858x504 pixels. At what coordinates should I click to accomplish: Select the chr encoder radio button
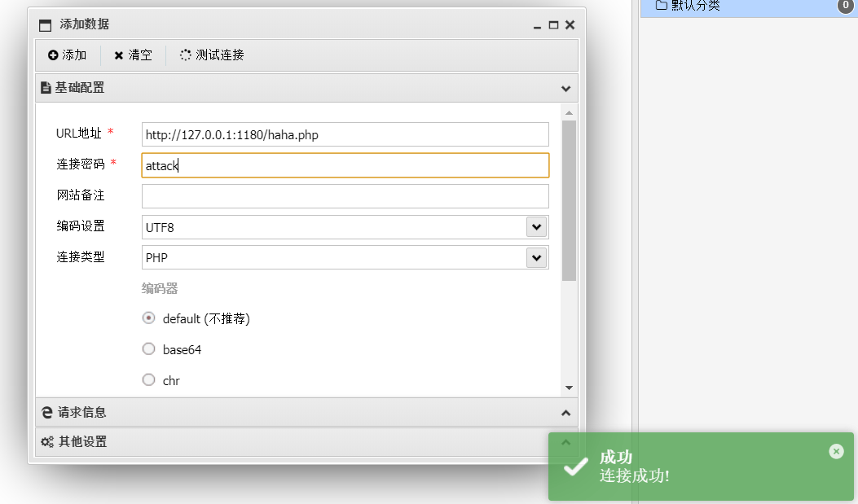148,379
